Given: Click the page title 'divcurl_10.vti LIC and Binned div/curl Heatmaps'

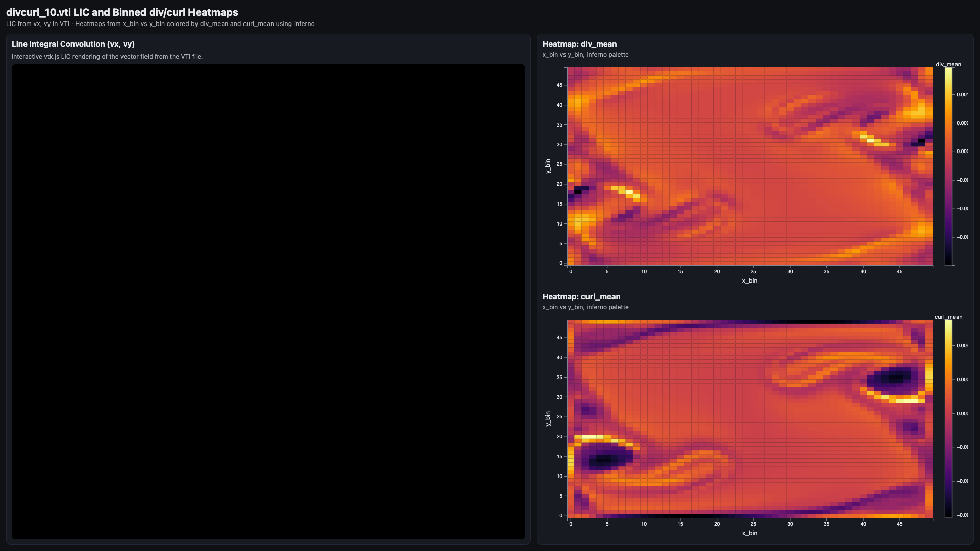Looking at the screenshot, I should (x=122, y=12).
